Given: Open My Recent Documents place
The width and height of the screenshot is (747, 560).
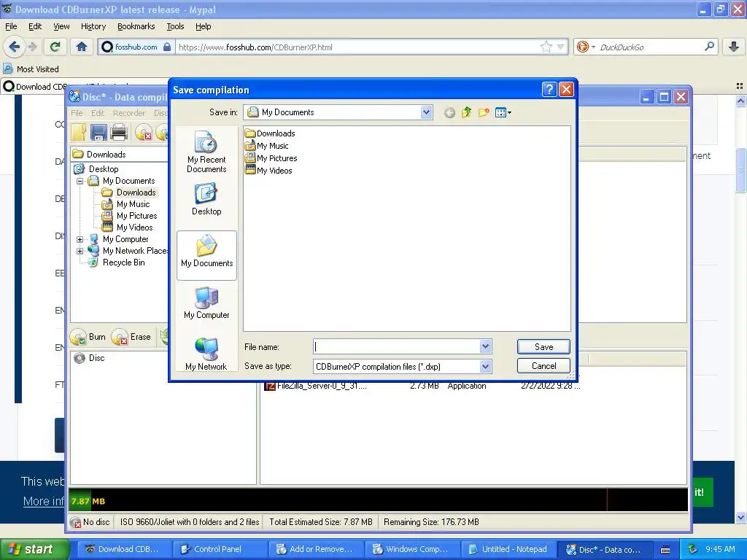Looking at the screenshot, I should pos(206,152).
